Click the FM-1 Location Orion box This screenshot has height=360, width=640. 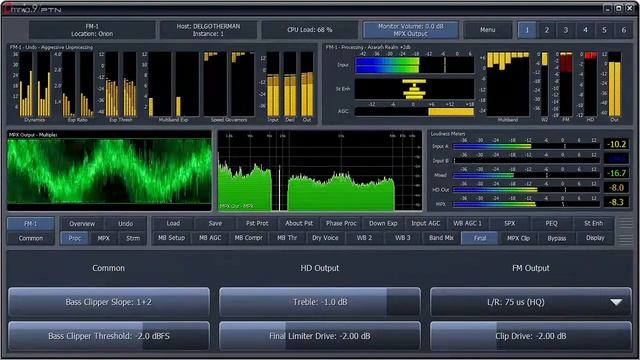tap(92, 30)
